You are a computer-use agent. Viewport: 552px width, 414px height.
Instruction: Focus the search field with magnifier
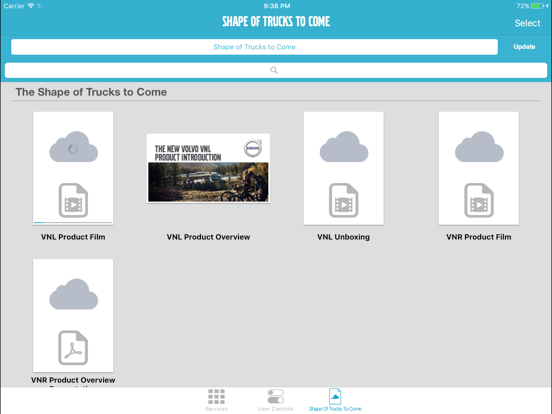[x=276, y=70]
